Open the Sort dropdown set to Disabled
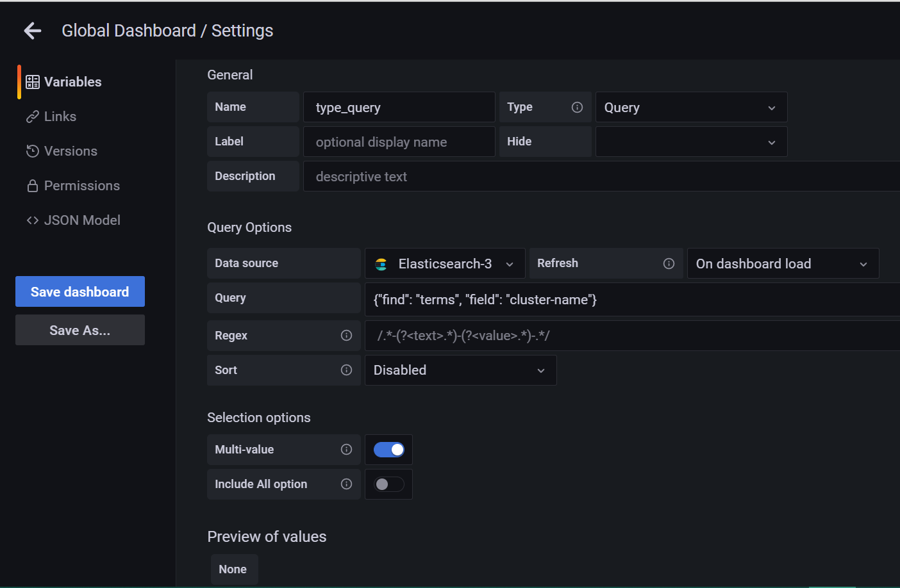 tap(460, 370)
